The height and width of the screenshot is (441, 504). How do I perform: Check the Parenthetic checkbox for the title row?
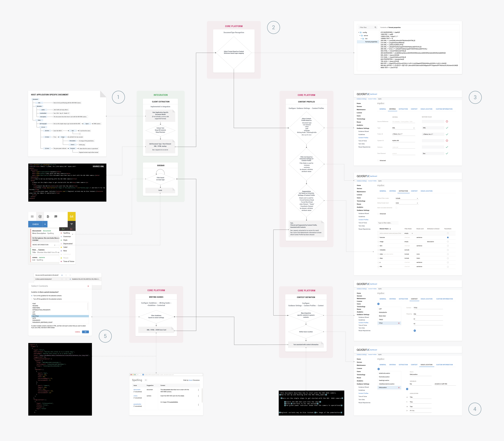[x=448, y=267]
